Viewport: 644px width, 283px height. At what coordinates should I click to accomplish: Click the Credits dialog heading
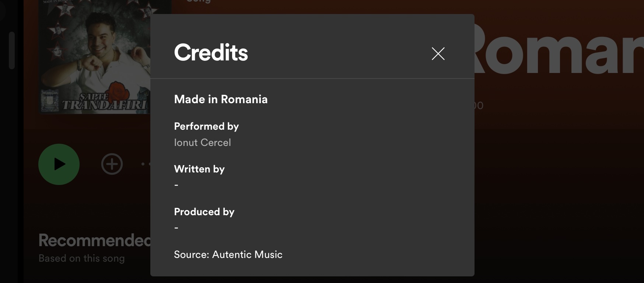click(211, 52)
